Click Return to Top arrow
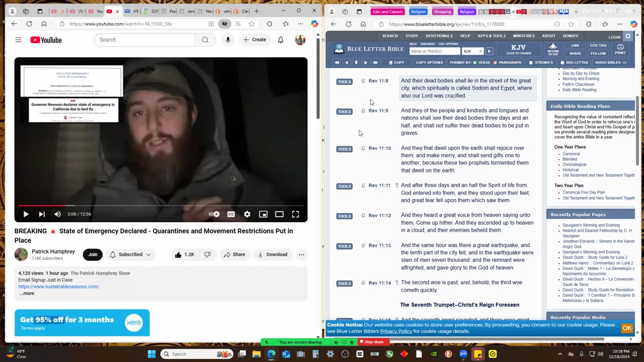 (x=553, y=49)
